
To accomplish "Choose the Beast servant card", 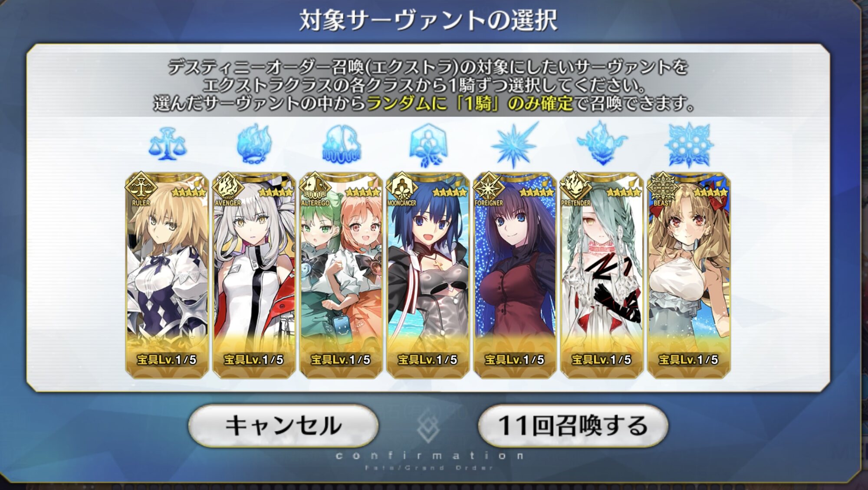I will (x=689, y=275).
